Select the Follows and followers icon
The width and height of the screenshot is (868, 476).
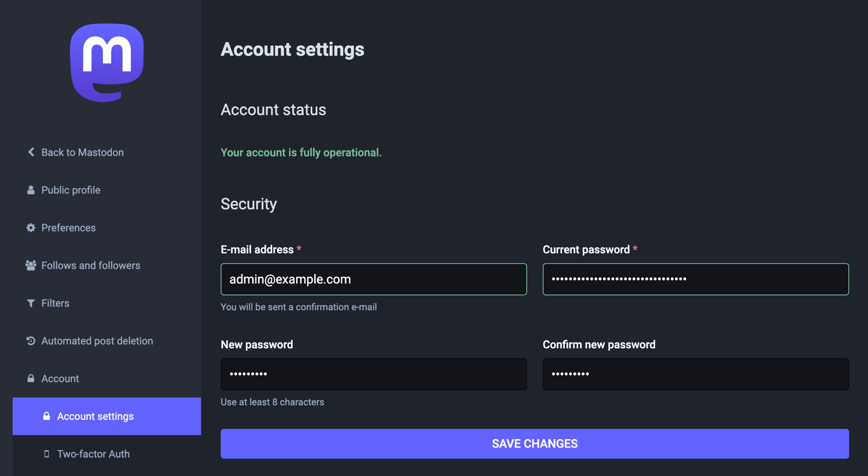tap(31, 265)
